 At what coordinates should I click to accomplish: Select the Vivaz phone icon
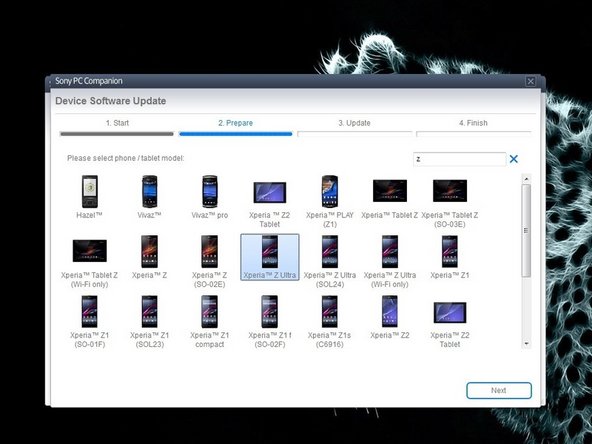[x=150, y=191]
